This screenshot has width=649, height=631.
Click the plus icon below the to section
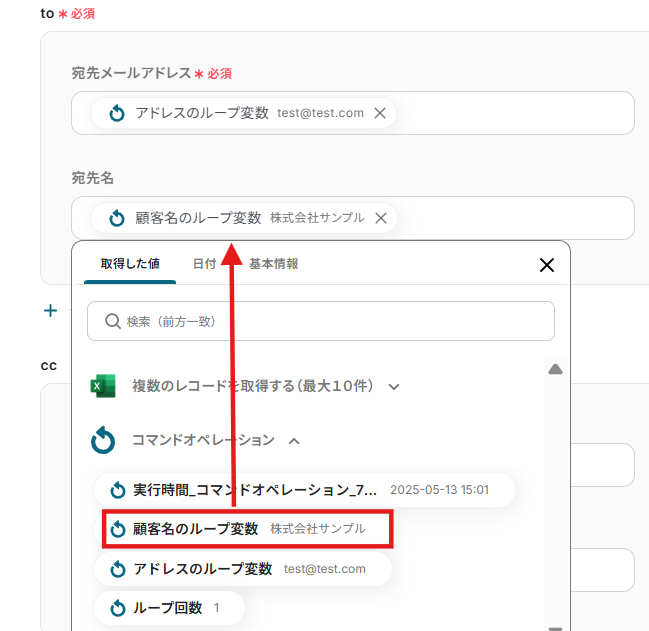(x=50, y=311)
